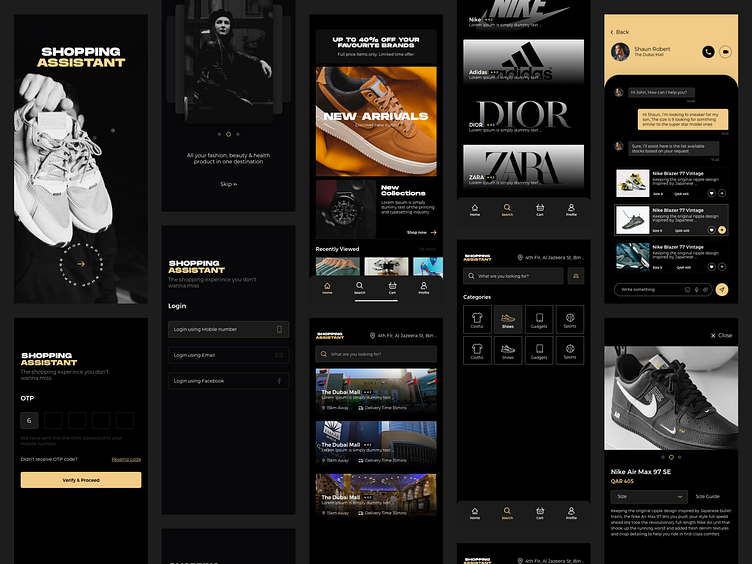Click the 'Recently Viewed' heading
This screenshot has height=564, width=752.
(x=337, y=249)
